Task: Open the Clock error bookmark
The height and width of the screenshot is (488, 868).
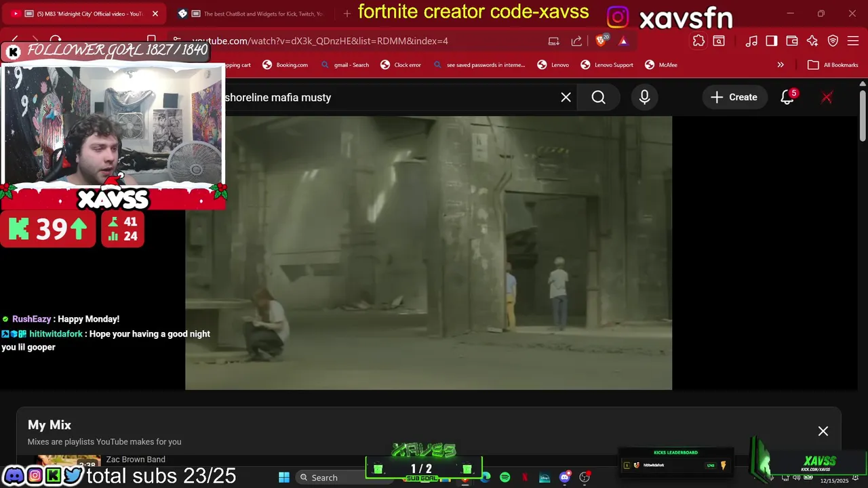Action: pyautogui.click(x=401, y=65)
